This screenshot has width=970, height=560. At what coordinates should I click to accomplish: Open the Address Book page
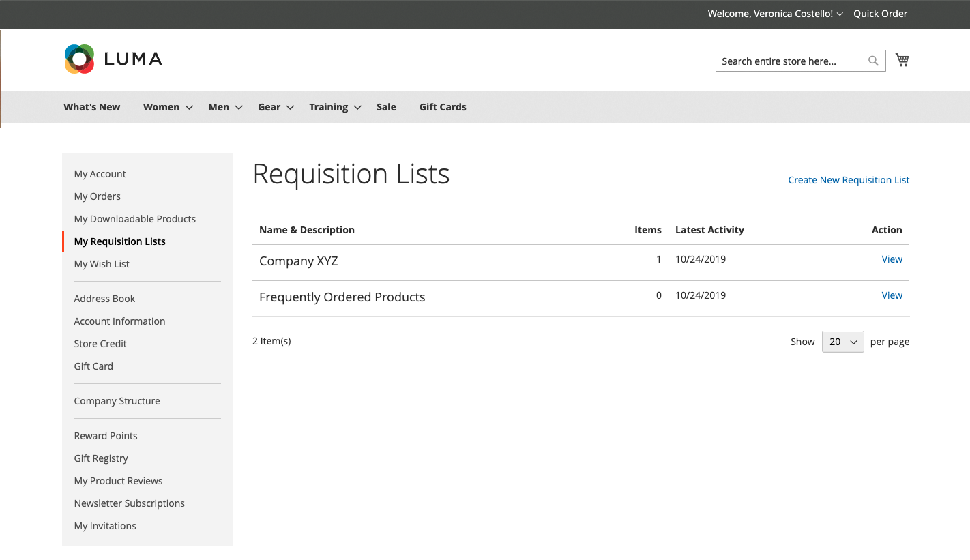click(104, 298)
